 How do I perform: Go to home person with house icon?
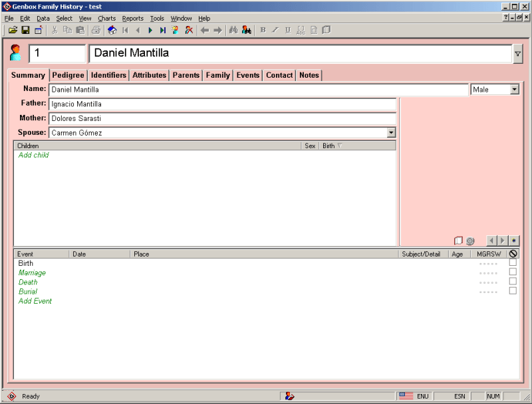[x=112, y=30]
